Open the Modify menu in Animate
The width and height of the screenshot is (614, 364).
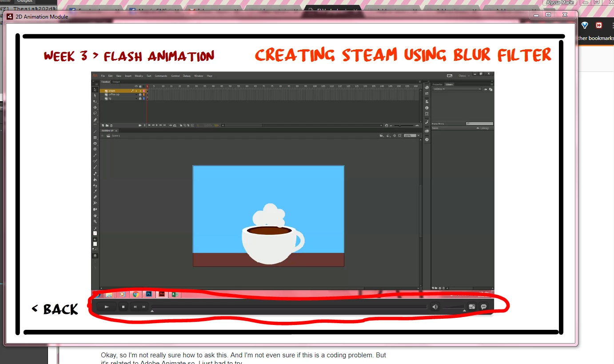(139, 76)
